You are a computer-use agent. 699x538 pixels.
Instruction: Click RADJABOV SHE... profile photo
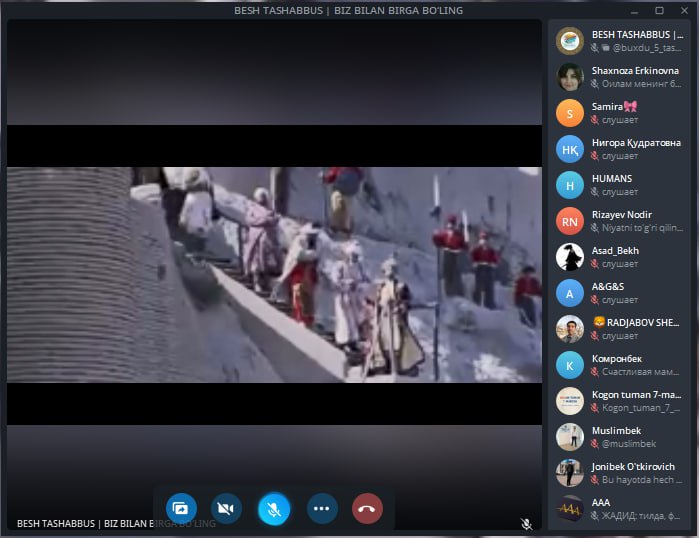(570, 329)
